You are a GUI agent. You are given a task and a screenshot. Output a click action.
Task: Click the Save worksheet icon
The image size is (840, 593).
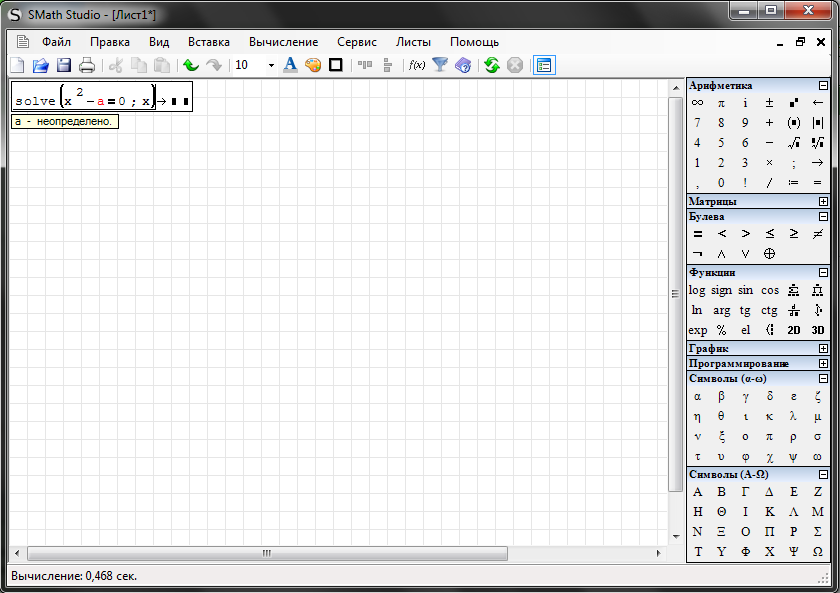(64, 65)
